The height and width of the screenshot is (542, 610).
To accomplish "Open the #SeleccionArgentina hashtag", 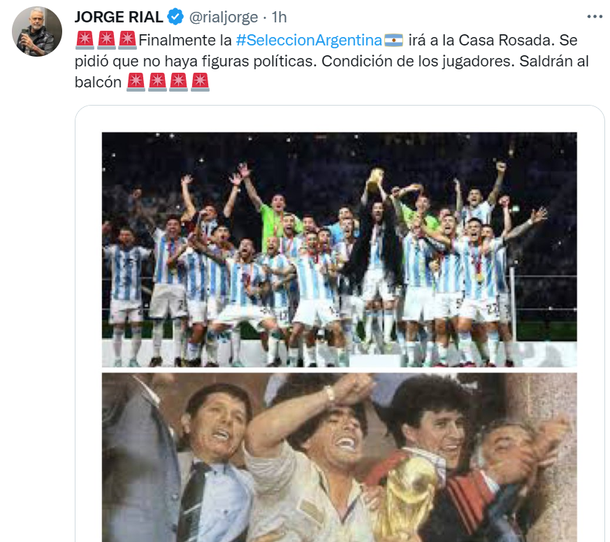I will click(x=309, y=40).
